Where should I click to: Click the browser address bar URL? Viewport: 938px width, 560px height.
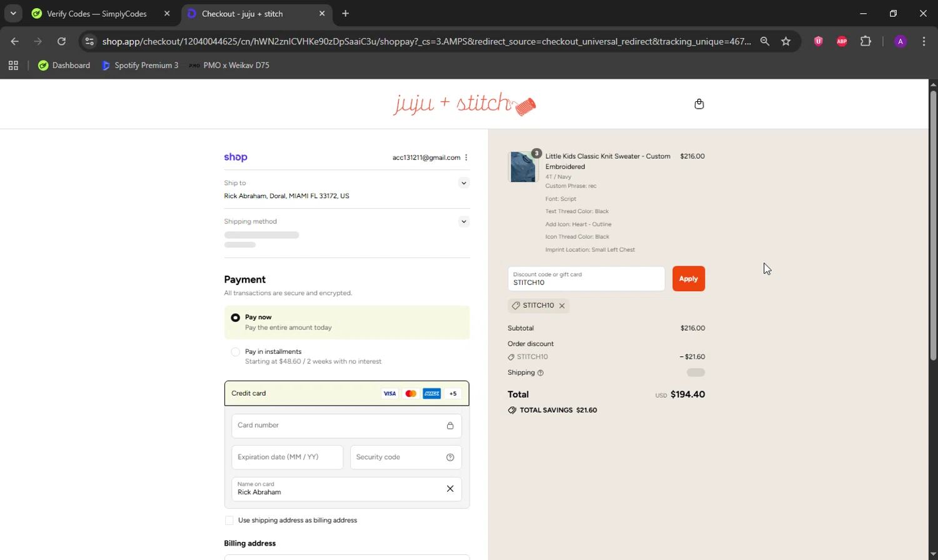(x=426, y=41)
